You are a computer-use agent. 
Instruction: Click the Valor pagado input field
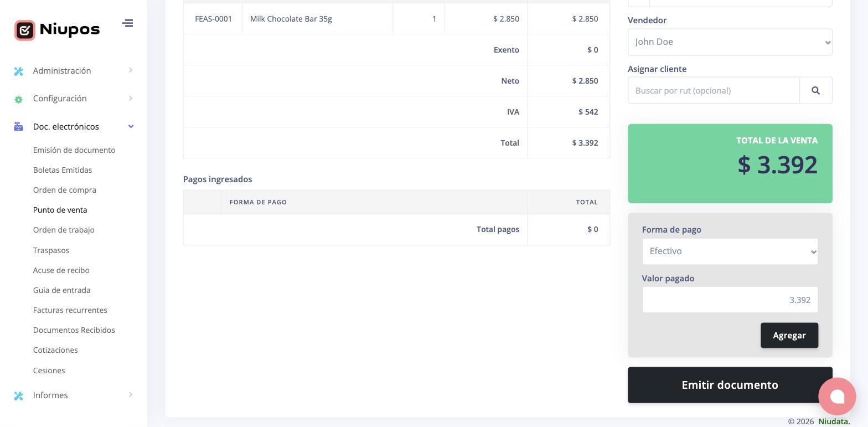click(730, 300)
